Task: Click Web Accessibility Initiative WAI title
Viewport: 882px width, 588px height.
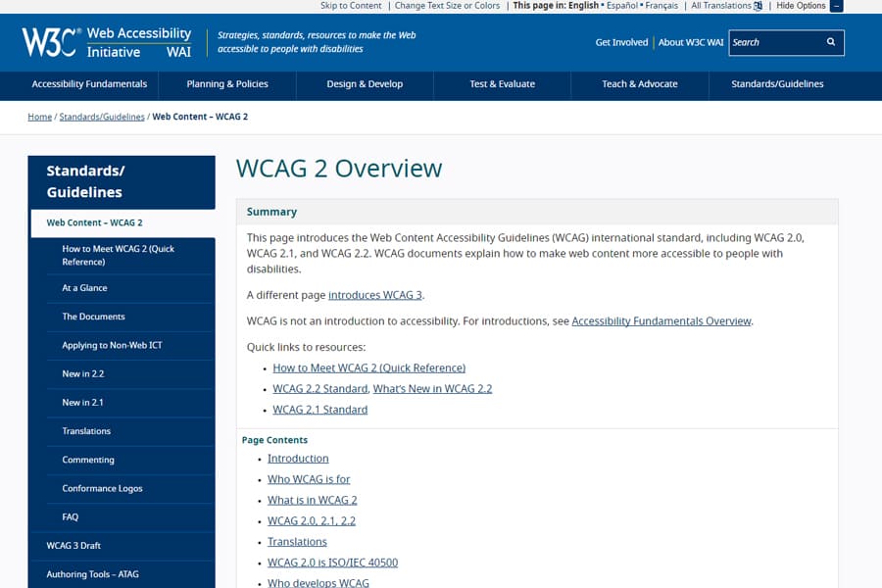Action: coord(139,43)
